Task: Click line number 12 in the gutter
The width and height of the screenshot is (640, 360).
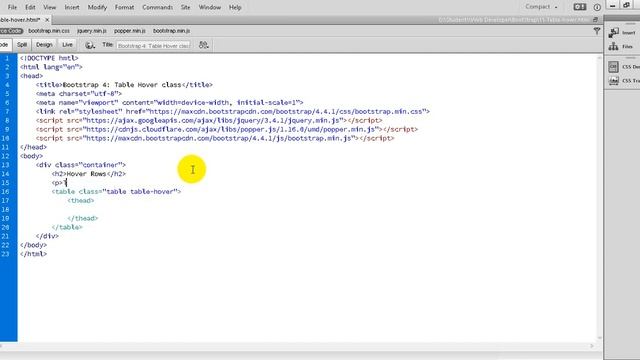Action: coord(5,156)
